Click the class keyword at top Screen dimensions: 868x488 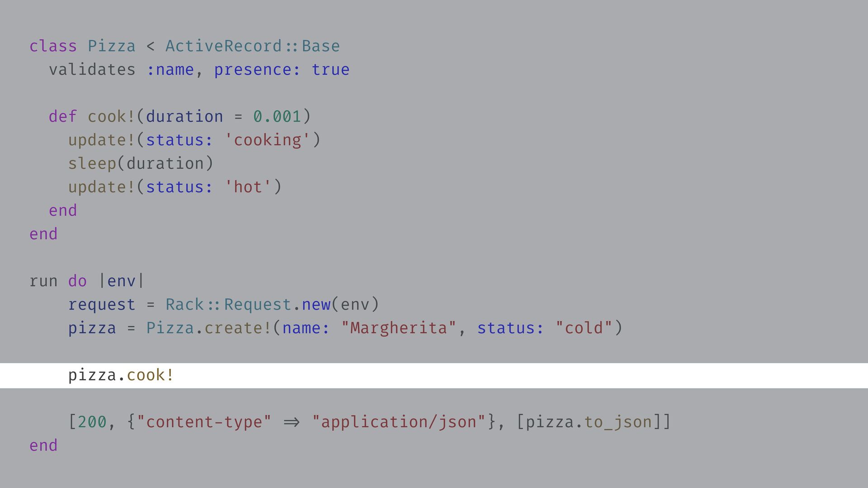[53, 46]
